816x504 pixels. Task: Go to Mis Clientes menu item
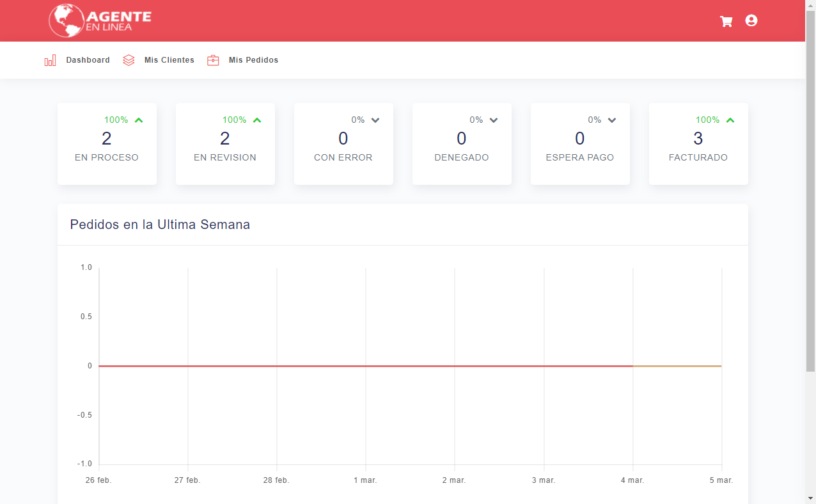pyautogui.click(x=169, y=60)
